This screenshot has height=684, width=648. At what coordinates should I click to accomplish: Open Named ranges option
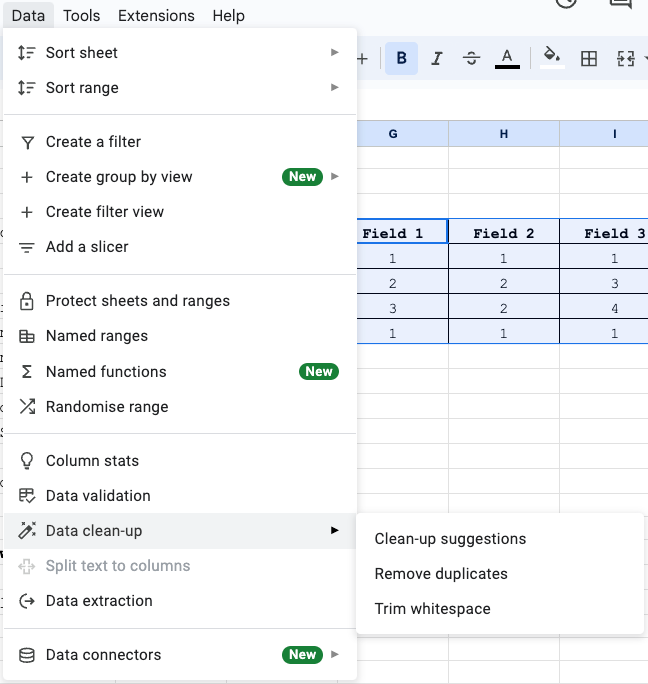tap(180, 336)
